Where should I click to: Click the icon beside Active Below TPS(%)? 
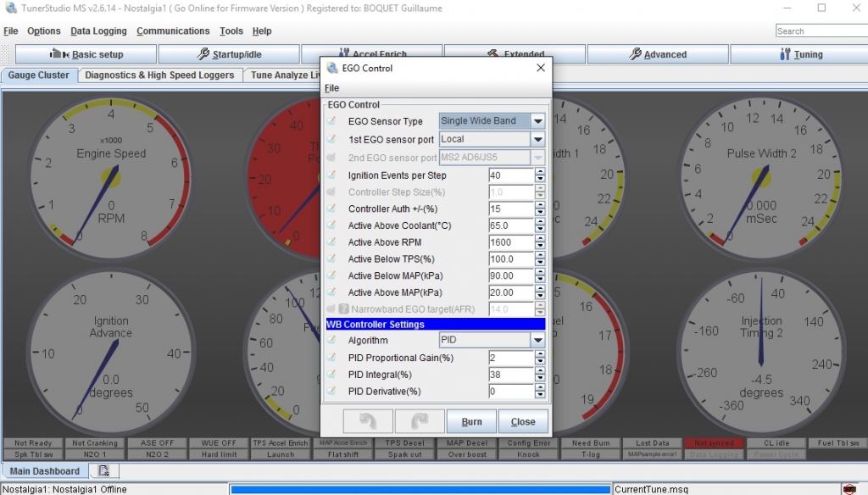click(x=331, y=259)
